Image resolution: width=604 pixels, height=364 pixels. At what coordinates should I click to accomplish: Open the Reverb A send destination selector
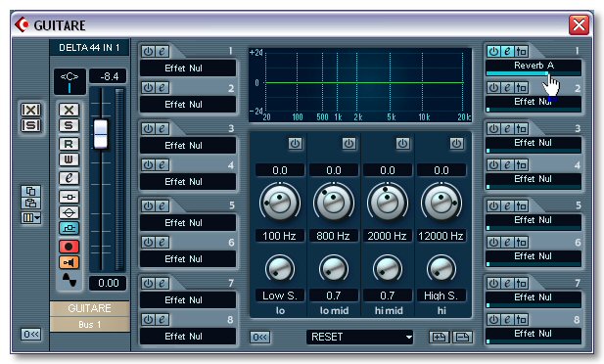click(x=534, y=66)
